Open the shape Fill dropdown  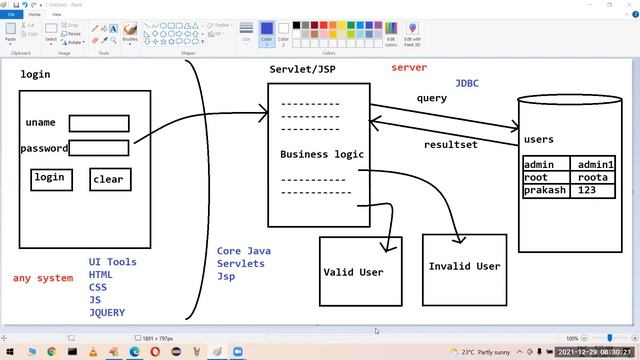216,34
